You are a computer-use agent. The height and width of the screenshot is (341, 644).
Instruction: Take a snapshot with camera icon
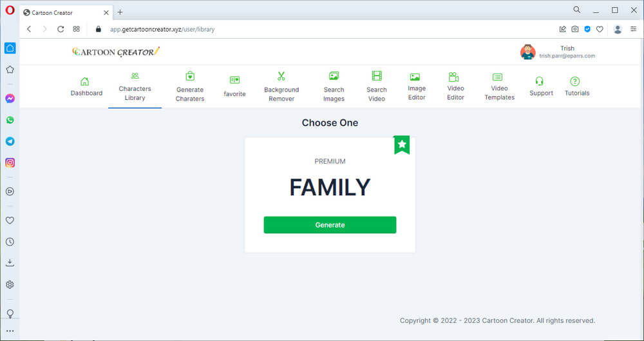575,29
